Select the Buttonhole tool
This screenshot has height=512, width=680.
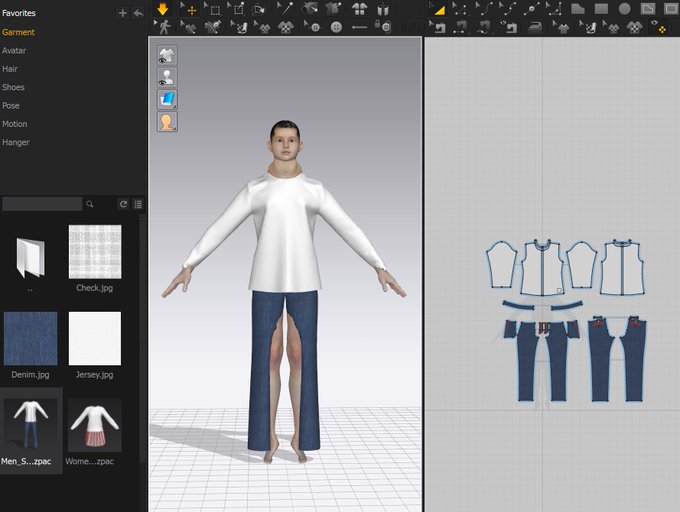point(360,27)
